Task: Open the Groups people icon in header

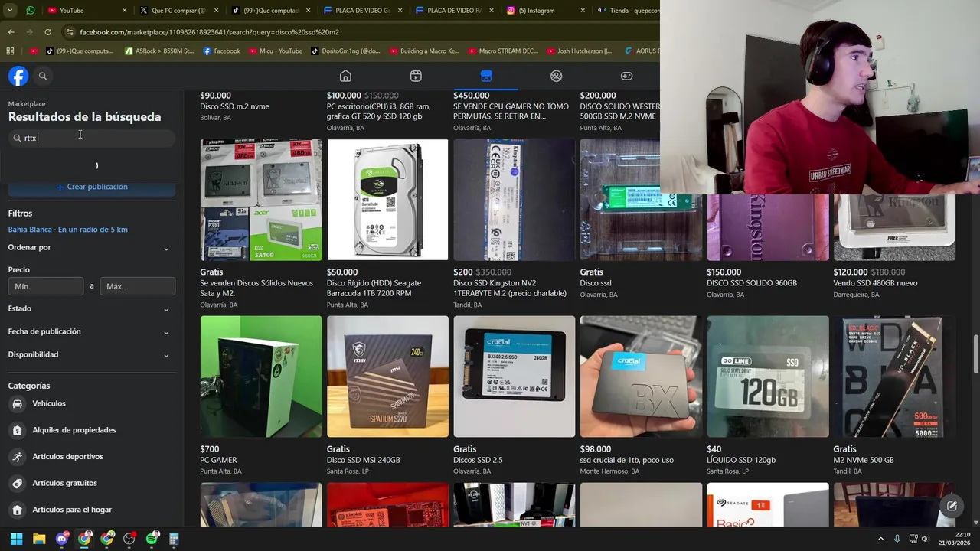Action: pos(557,76)
